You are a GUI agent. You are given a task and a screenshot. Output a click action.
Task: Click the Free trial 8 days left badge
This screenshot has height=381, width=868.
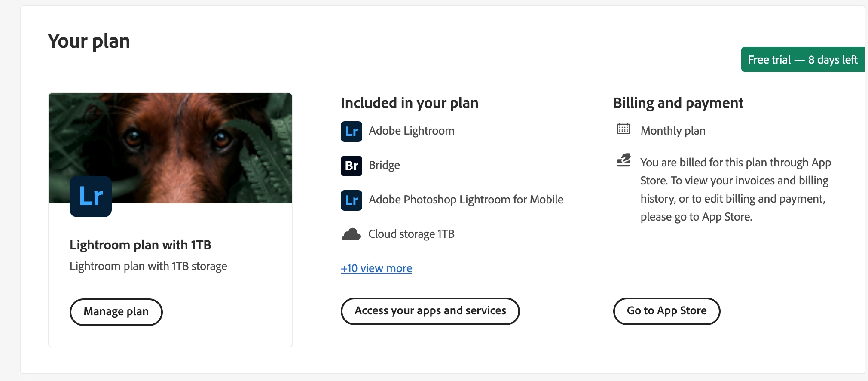[x=802, y=59]
